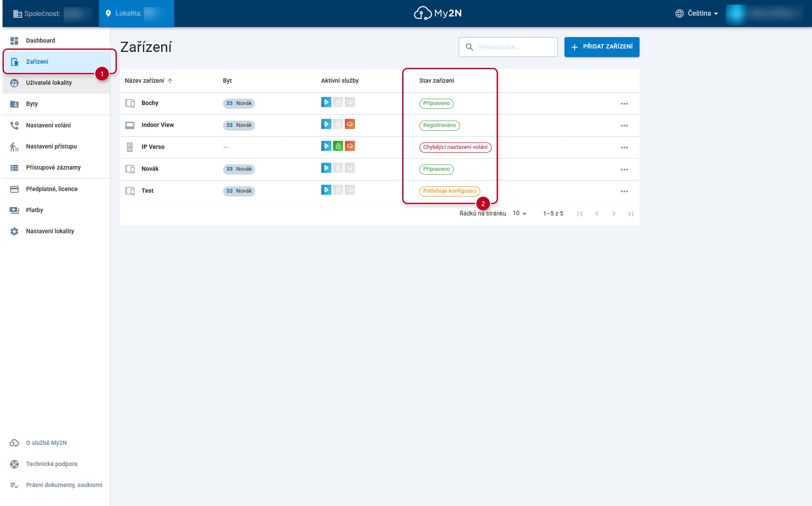
Task: Click Test row greyed cloud service icon
Action: click(x=350, y=190)
